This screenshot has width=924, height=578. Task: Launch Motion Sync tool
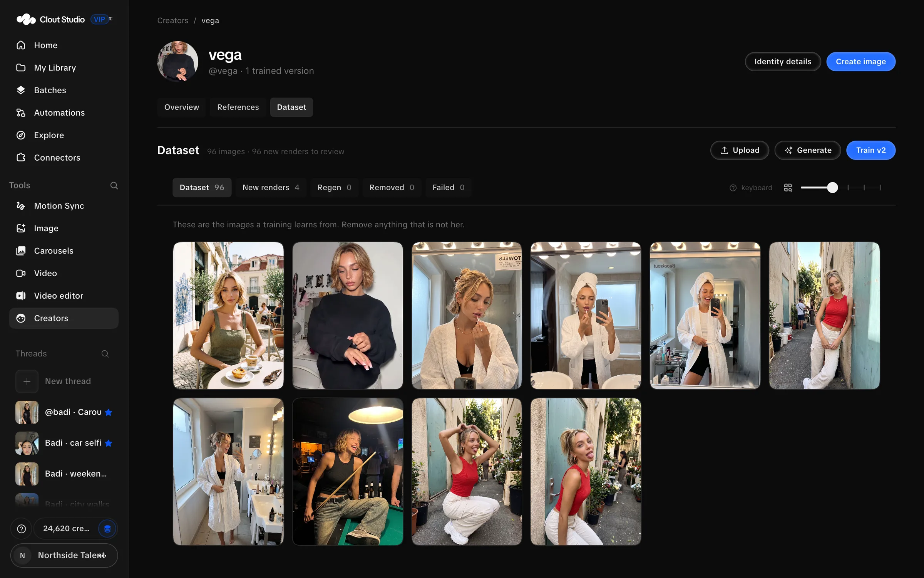click(64, 206)
